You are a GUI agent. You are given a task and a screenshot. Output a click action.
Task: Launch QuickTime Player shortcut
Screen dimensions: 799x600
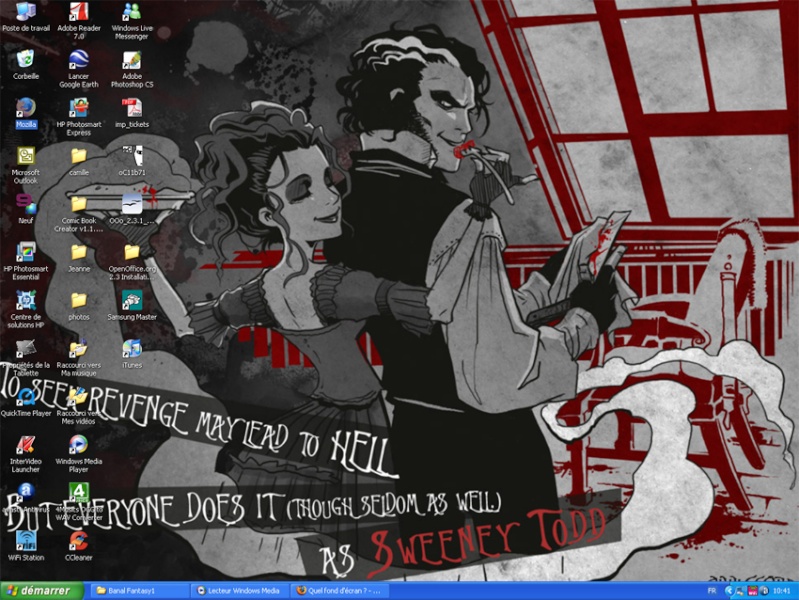[x=25, y=402]
